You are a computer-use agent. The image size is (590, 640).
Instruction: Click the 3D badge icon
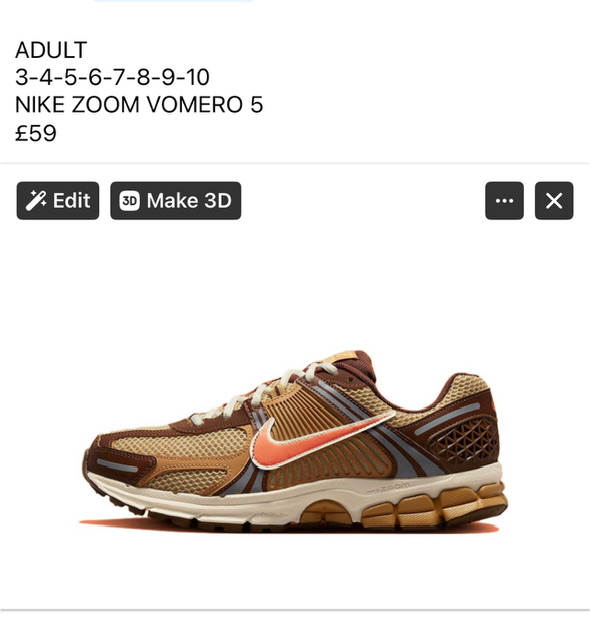pyautogui.click(x=130, y=200)
